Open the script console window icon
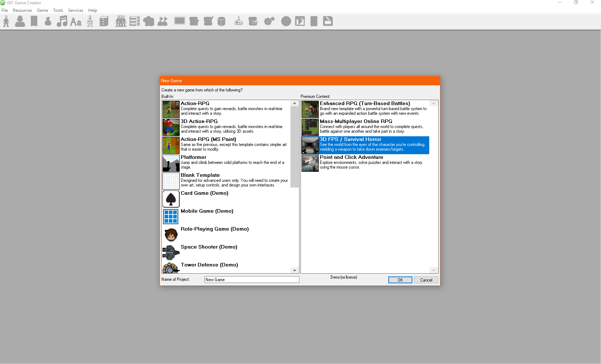Screen dimensions: 601x364 pos(300,22)
